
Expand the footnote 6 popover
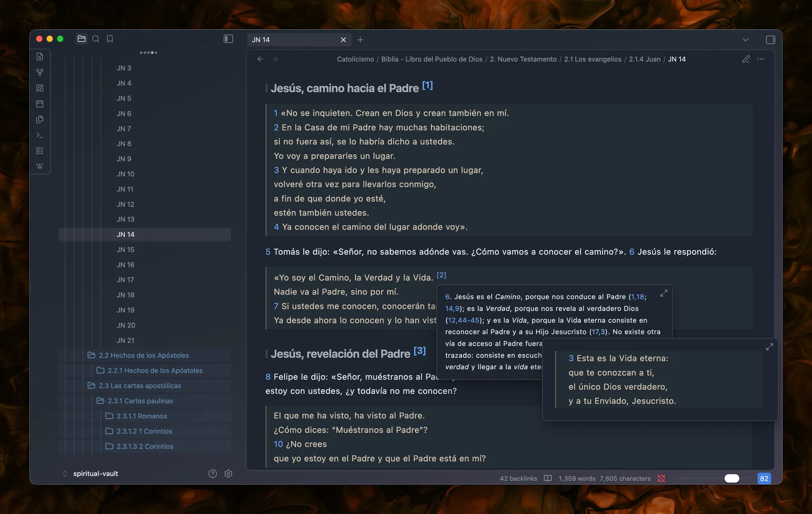(664, 293)
